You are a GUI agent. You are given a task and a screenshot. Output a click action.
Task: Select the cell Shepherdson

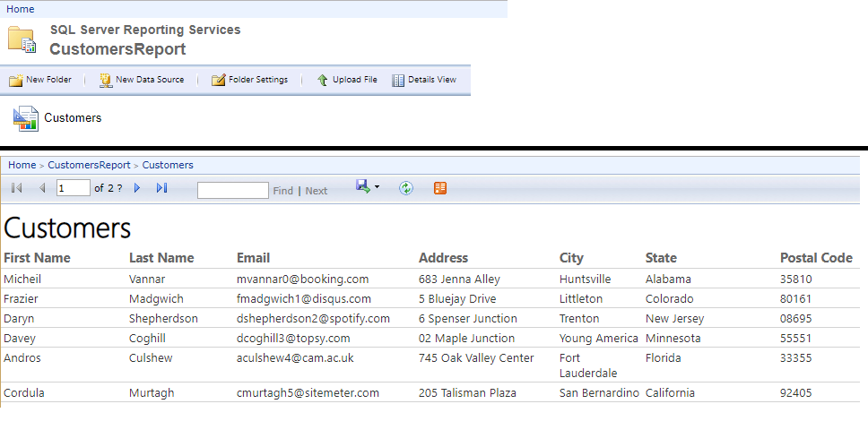(x=163, y=319)
